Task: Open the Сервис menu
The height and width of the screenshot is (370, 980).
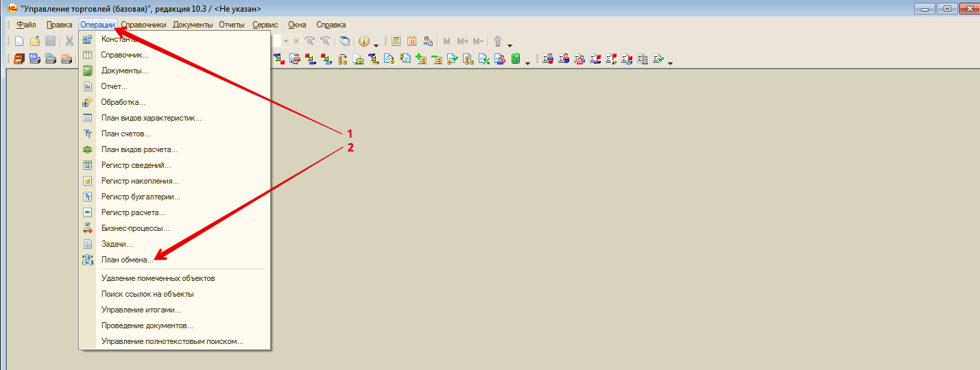Action: tap(265, 25)
